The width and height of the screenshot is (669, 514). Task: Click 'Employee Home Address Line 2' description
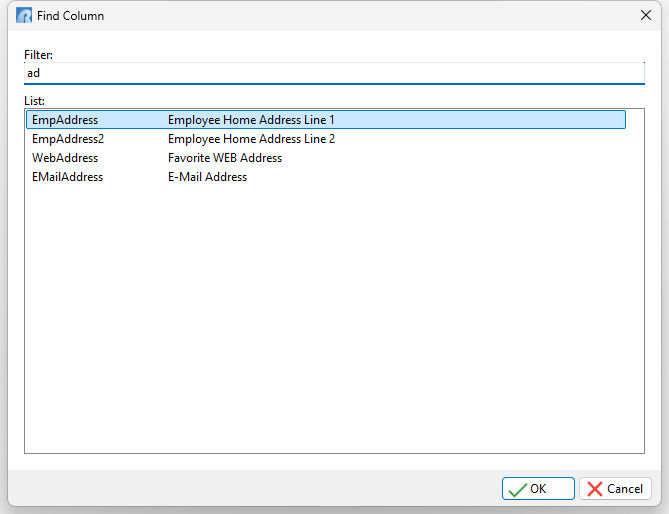251,139
